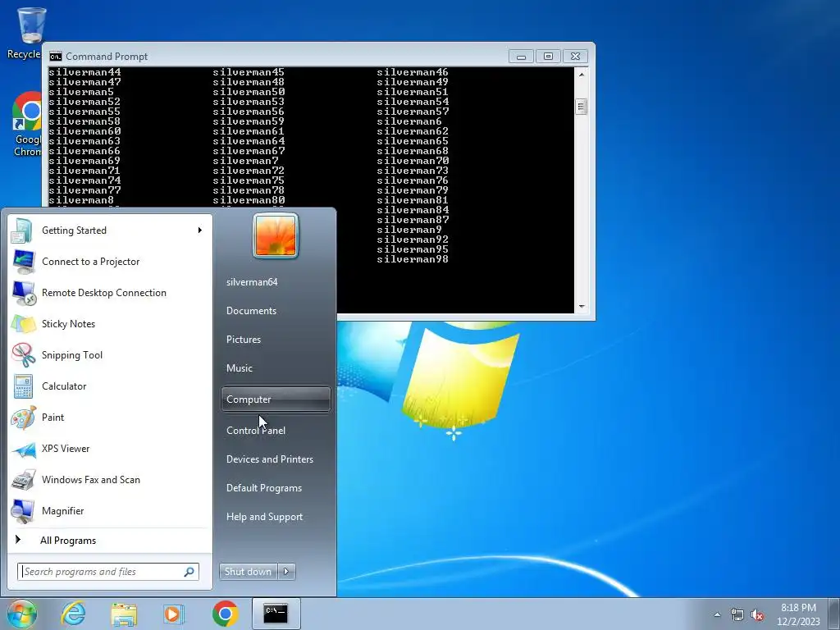Image resolution: width=840 pixels, height=630 pixels.
Task: Open Computer from Start menu
Action: [276, 399]
